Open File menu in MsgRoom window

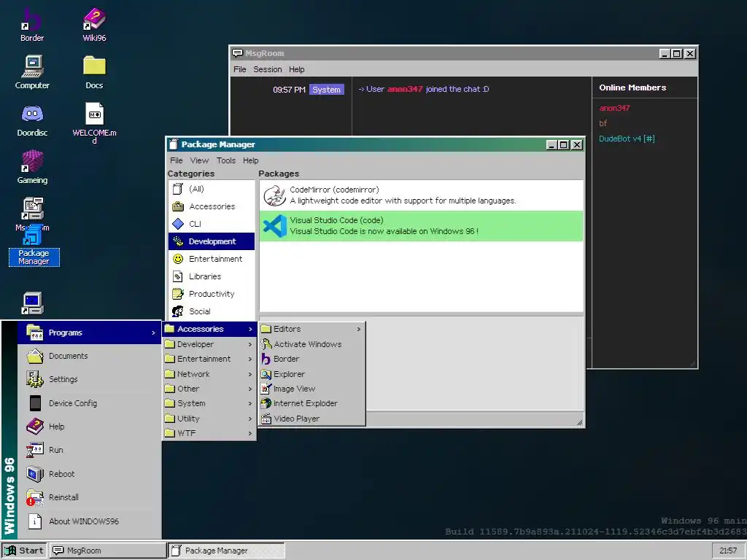tap(239, 69)
